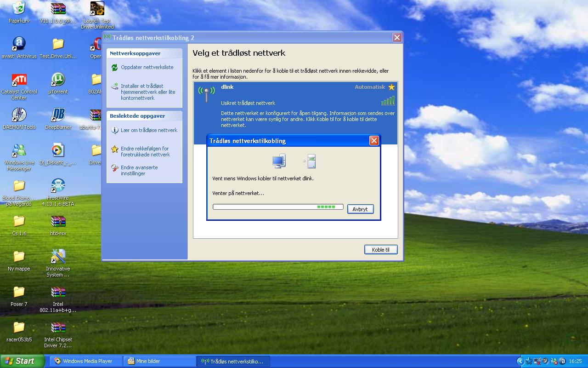Click the star icon beside Endre rekkefølgen

[114, 149]
